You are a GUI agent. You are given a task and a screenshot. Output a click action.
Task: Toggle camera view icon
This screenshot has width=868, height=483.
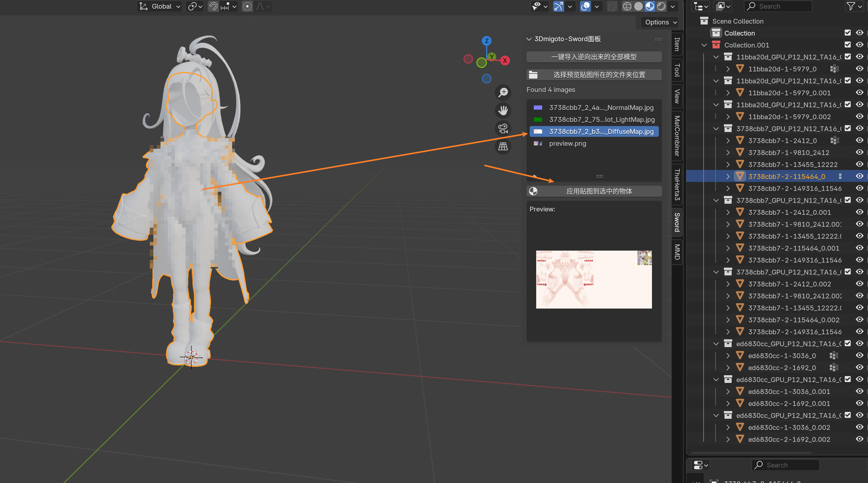click(x=503, y=128)
